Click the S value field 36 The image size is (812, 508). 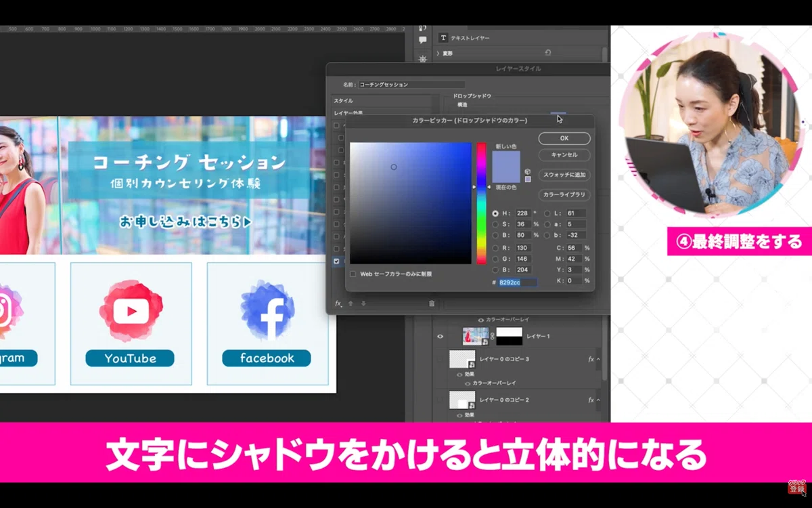pos(523,224)
